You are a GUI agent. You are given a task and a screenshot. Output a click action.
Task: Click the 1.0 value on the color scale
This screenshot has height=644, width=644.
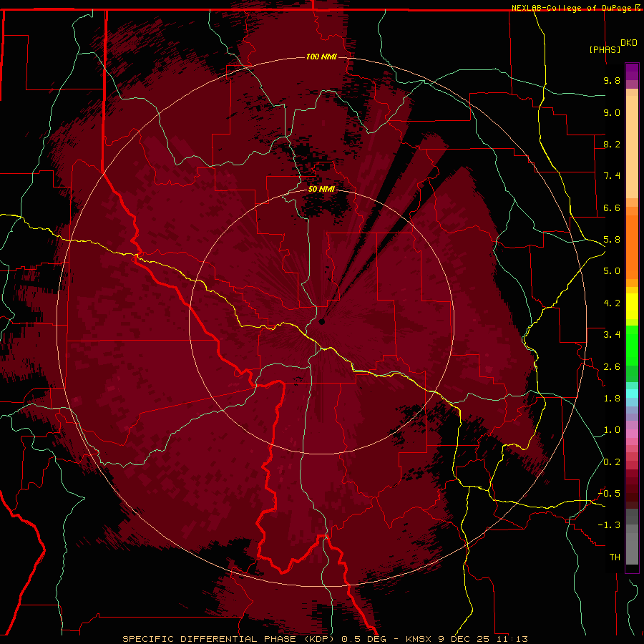(x=612, y=430)
